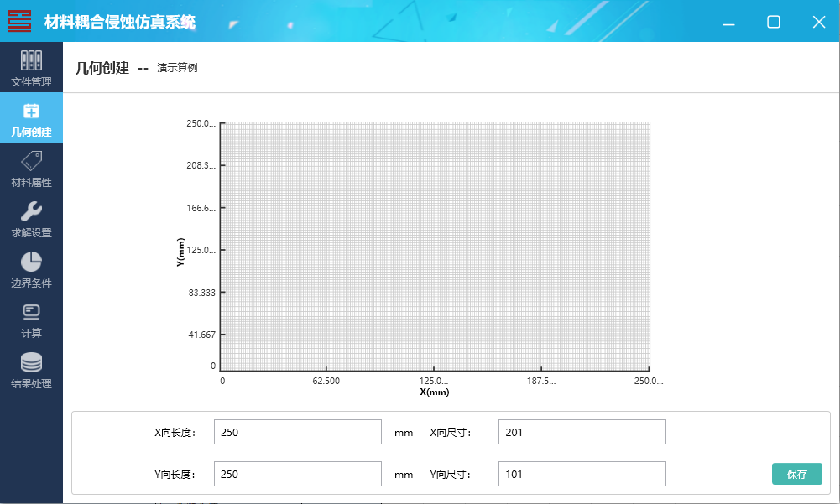Close the application window
The width and height of the screenshot is (840, 504).
(x=818, y=22)
